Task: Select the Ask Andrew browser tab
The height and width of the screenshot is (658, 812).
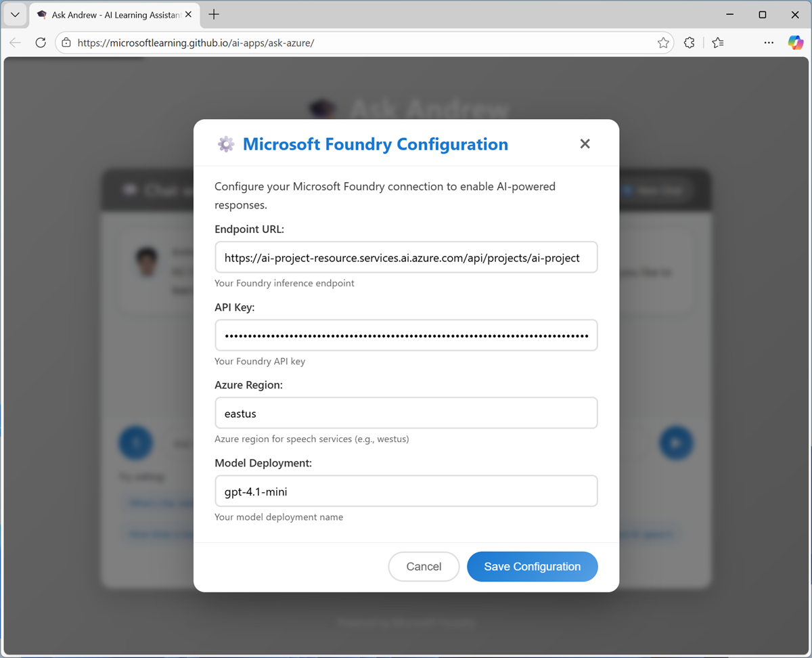Action: click(108, 14)
